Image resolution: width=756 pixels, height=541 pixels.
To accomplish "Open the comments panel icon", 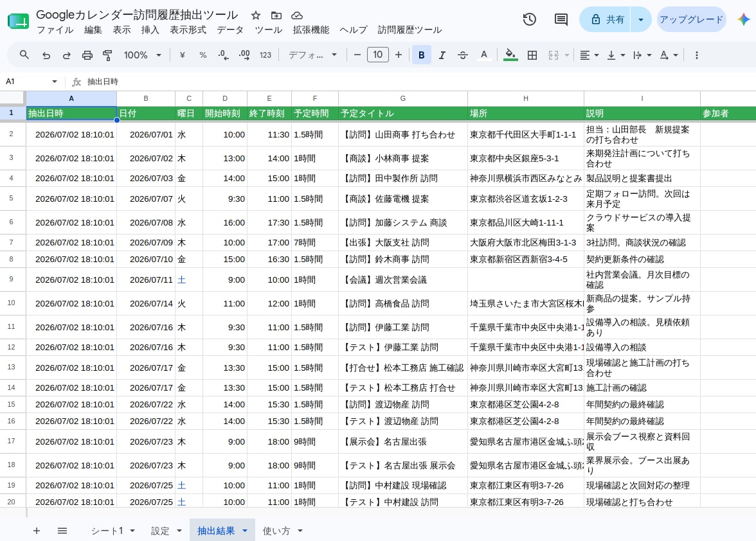I will [561, 19].
